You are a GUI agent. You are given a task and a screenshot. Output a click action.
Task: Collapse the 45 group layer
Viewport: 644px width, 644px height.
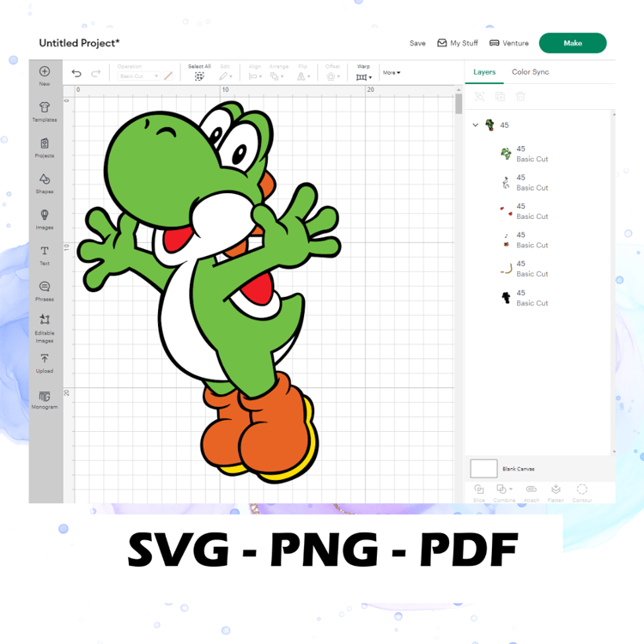click(x=475, y=125)
